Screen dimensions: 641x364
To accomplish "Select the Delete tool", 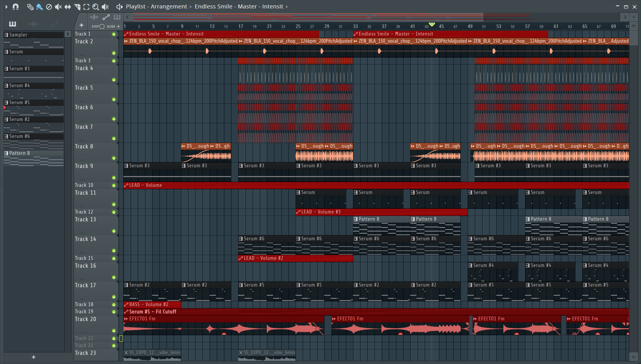I will coord(49,7).
